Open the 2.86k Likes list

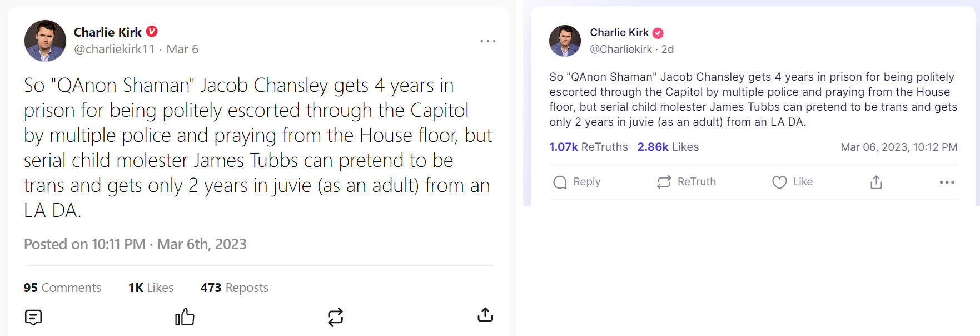point(668,147)
